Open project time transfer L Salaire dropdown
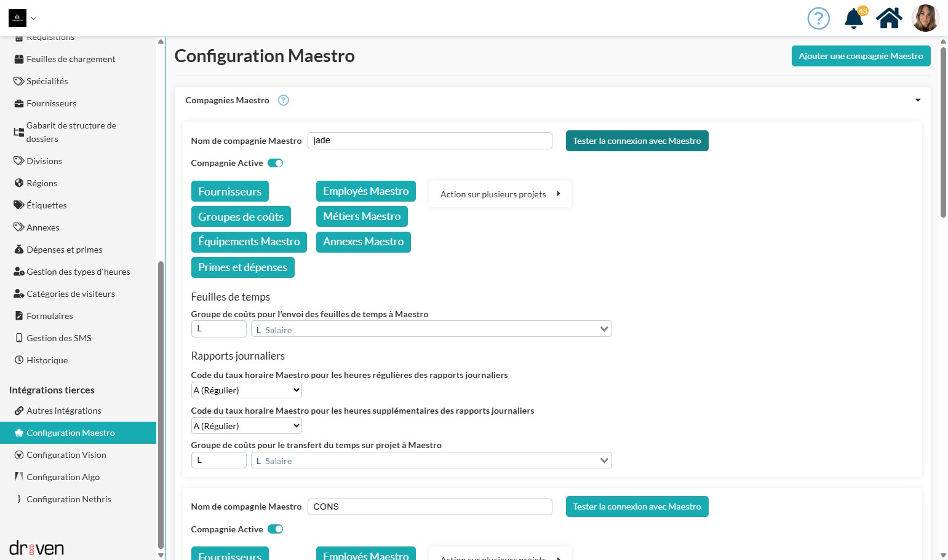This screenshot has width=948, height=560. (431, 460)
